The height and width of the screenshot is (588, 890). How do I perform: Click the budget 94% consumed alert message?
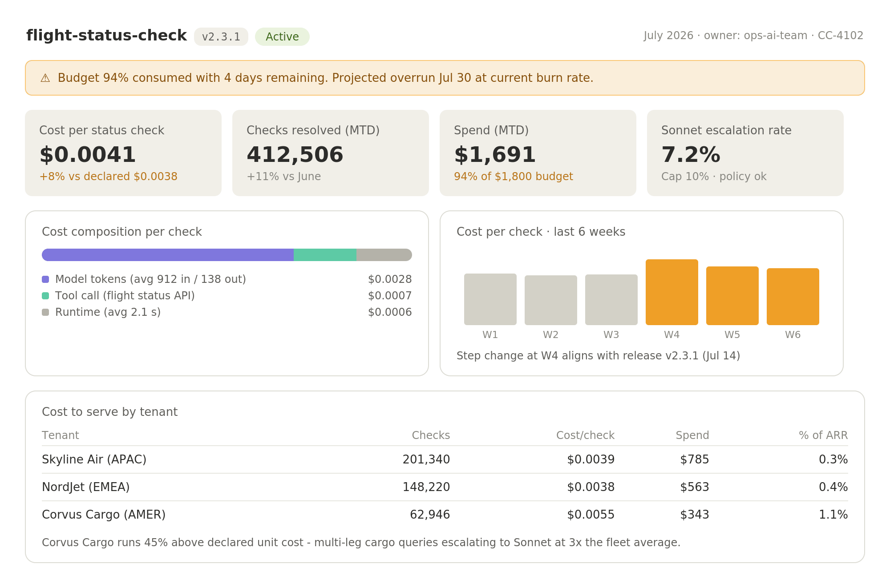325,78
